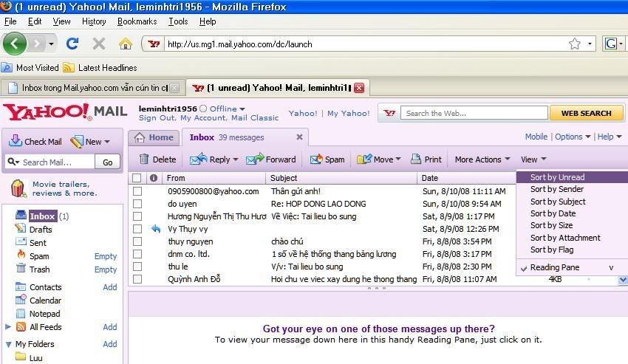This screenshot has height=364, width=628.
Task: Open the Search Mail options magnifier dropdown
Action: [13, 162]
